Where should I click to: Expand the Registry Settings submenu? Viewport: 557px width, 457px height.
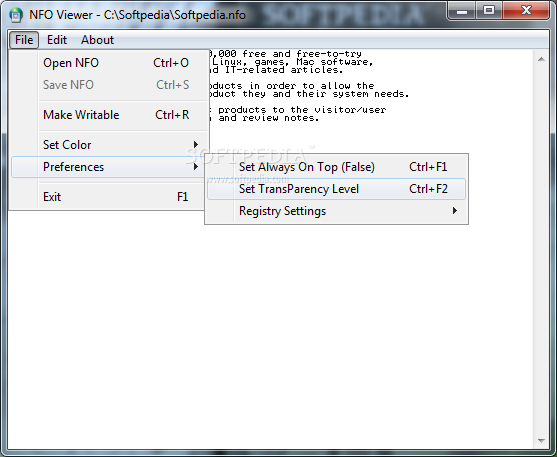[336, 211]
